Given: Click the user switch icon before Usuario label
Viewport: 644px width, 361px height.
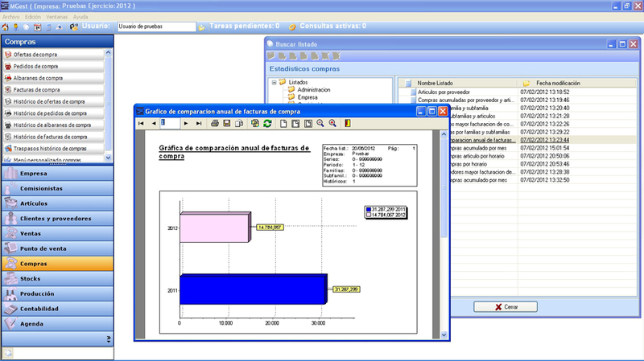Looking at the screenshot, I should [74, 27].
